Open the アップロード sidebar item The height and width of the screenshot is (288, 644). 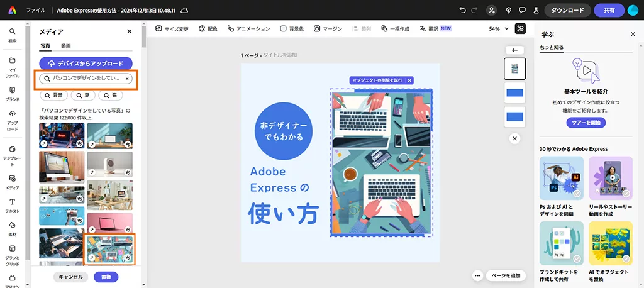coord(13,120)
